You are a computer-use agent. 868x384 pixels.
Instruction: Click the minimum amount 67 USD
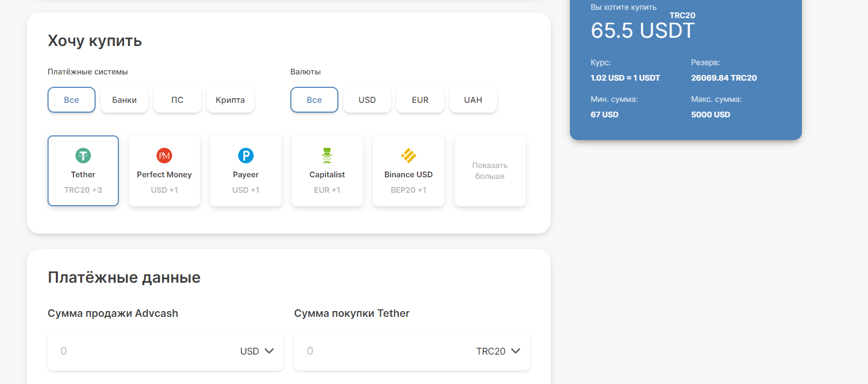coord(605,115)
